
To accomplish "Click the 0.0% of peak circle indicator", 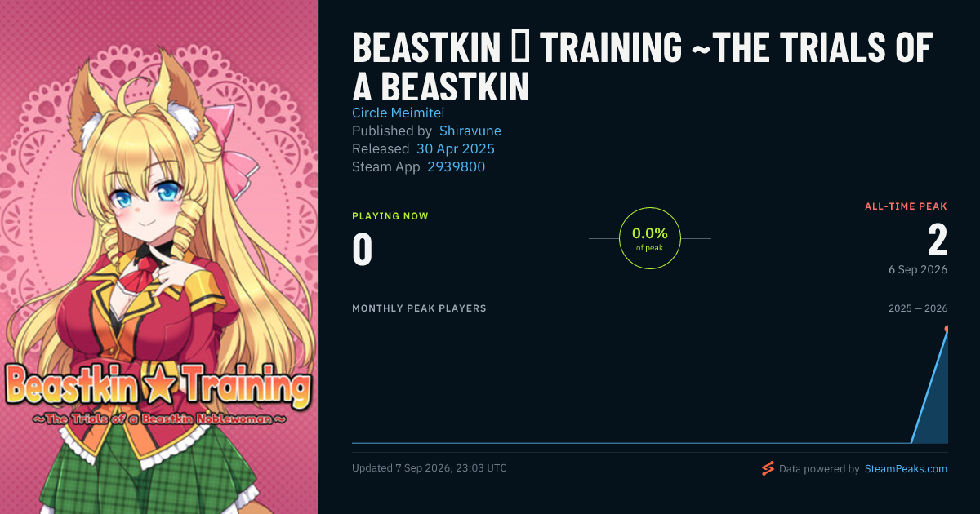I will 650,238.
